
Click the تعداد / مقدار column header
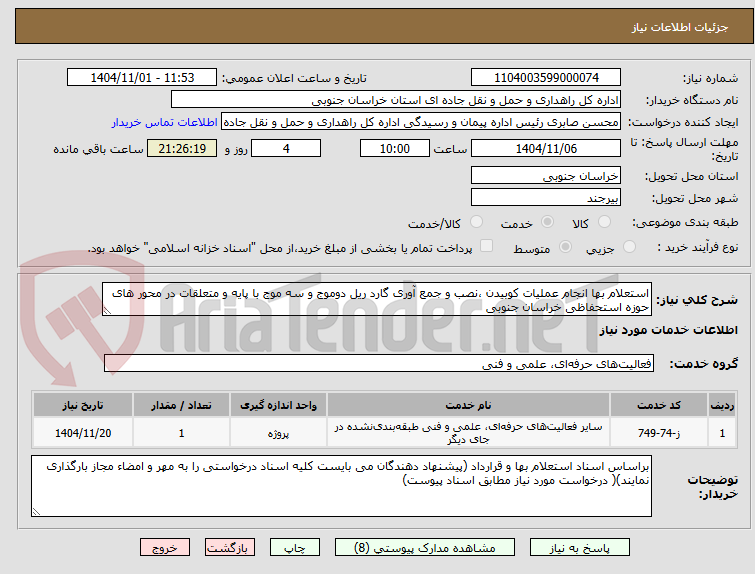[182, 405]
